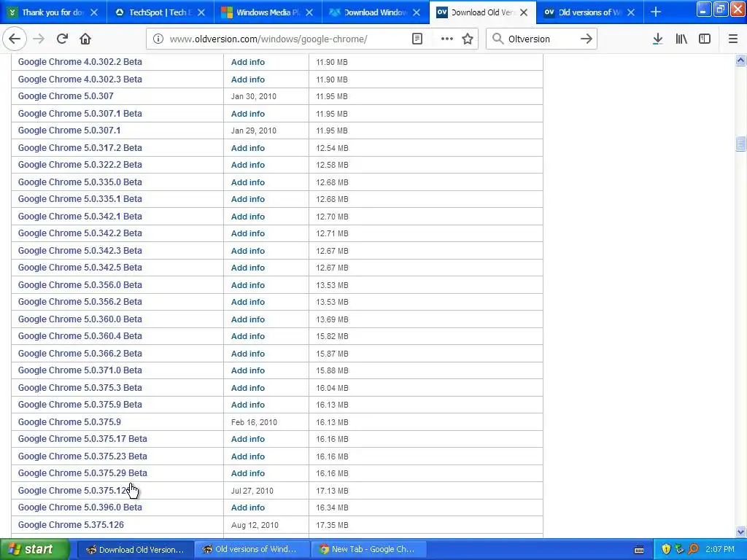Screen dimensions: 747x560
Task: Open page actions three-dot menu
Action: 447,39
